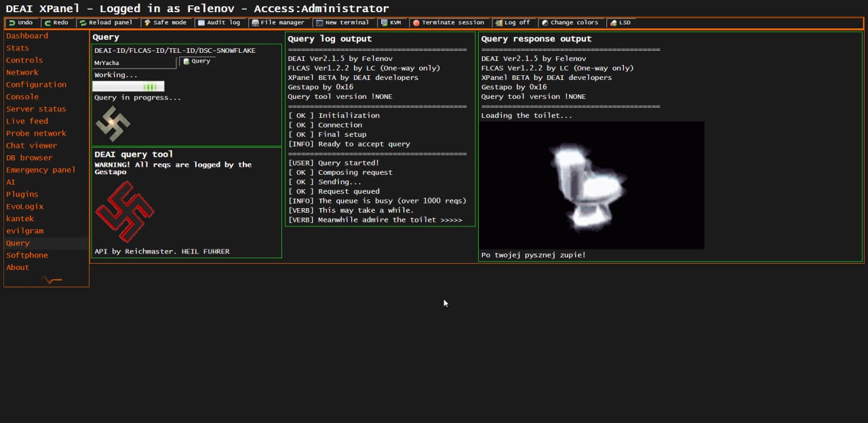This screenshot has width=868, height=423.
Task: Click '[ OK ] Request queued' log line
Action: click(334, 191)
